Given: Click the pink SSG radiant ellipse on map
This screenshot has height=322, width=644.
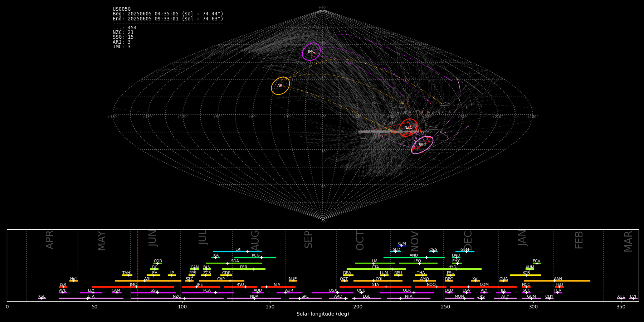Looking at the screenshot, I should (x=422, y=145).
